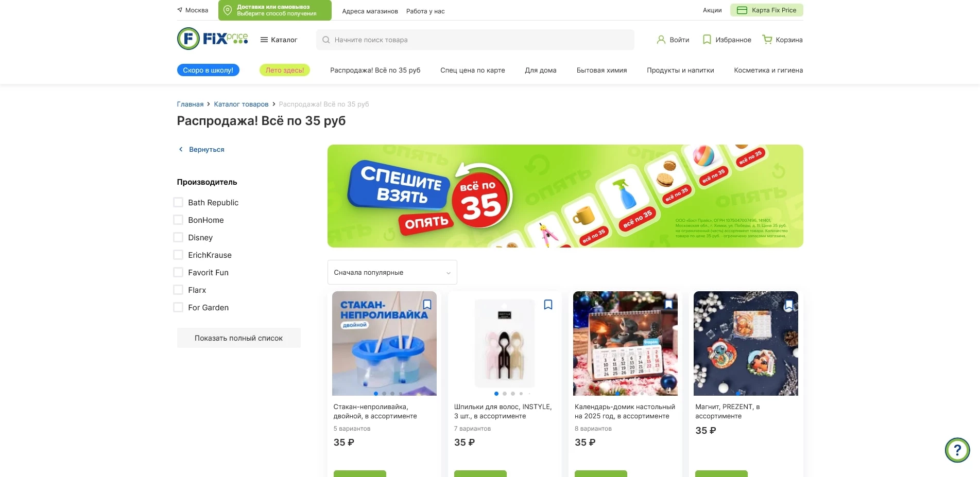Viewport: 980px width, 477px height.
Task: Open the Бытовая химия category
Action: point(601,70)
